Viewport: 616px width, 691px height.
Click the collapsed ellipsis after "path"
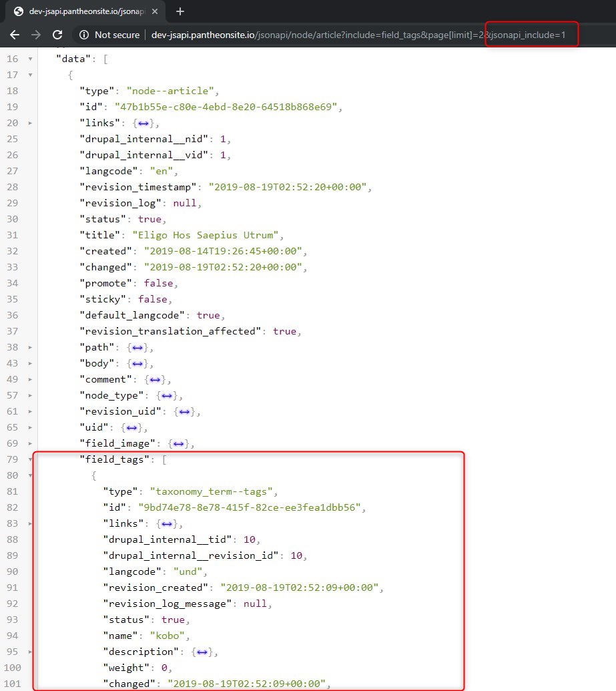[137, 348]
